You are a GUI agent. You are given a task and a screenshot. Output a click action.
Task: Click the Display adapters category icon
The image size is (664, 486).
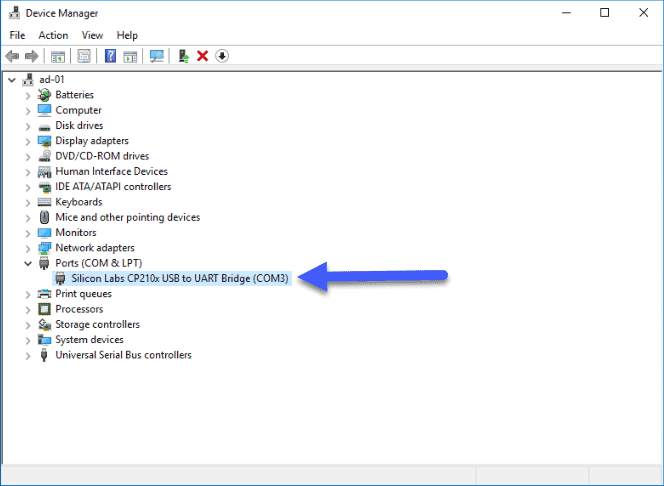[44, 141]
